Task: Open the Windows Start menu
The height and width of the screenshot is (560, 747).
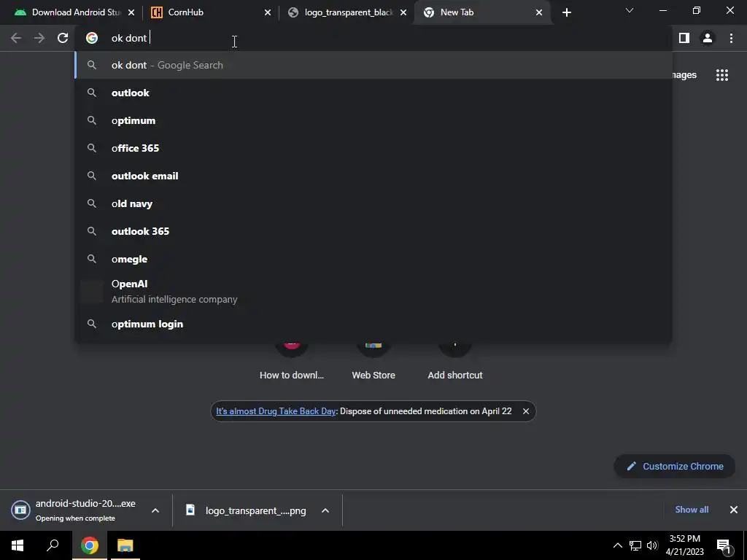Action: pyautogui.click(x=18, y=545)
